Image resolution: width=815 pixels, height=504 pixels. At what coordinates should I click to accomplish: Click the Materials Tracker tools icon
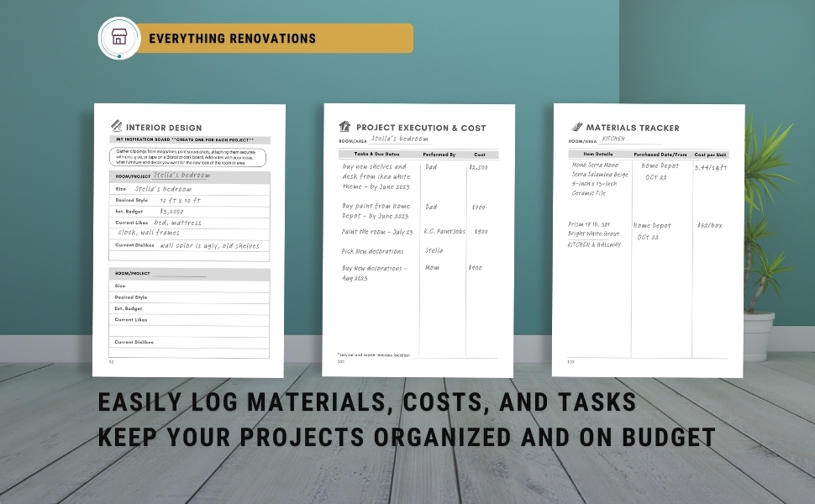tap(577, 127)
